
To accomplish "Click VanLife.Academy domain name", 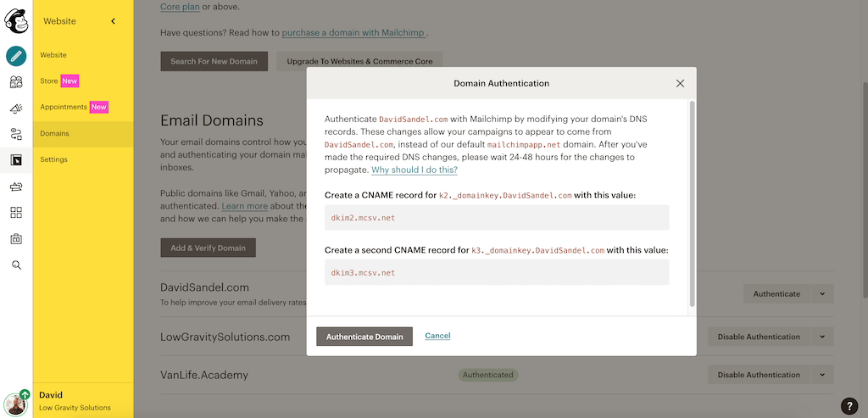I will 204,375.
